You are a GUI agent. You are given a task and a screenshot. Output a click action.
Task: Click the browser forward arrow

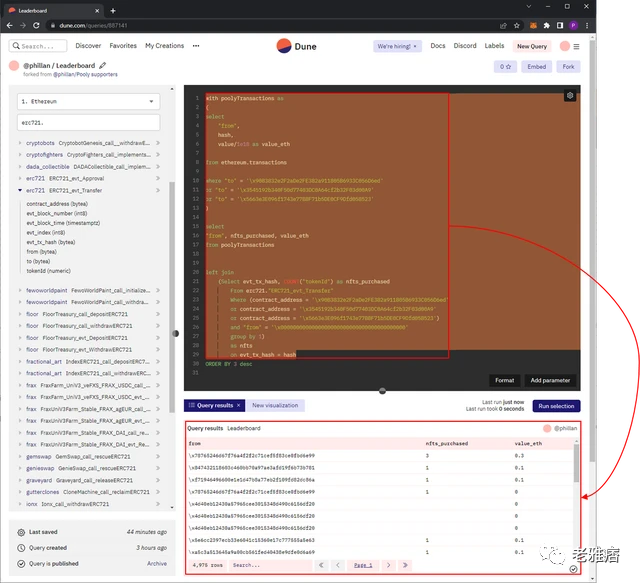tap(23, 25)
